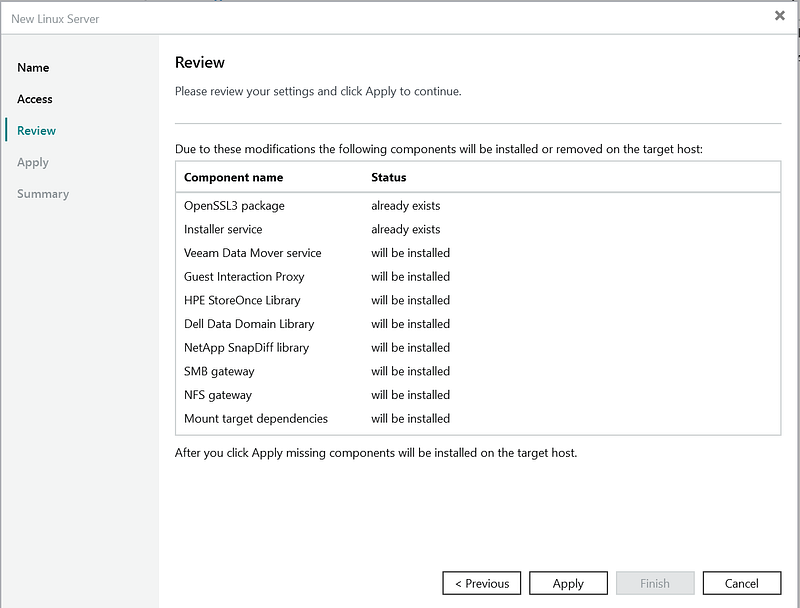
Task: Click the grayed-out Finish button
Action: (x=655, y=583)
